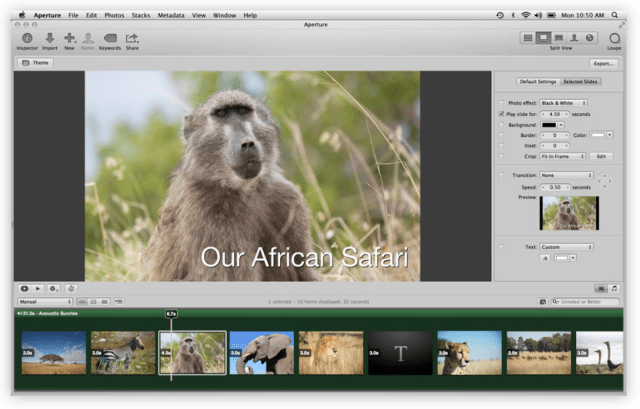Screen dimensions: 640x409
Task: Click the Wi-Fi status icon
Action: click(x=526, y=15)
